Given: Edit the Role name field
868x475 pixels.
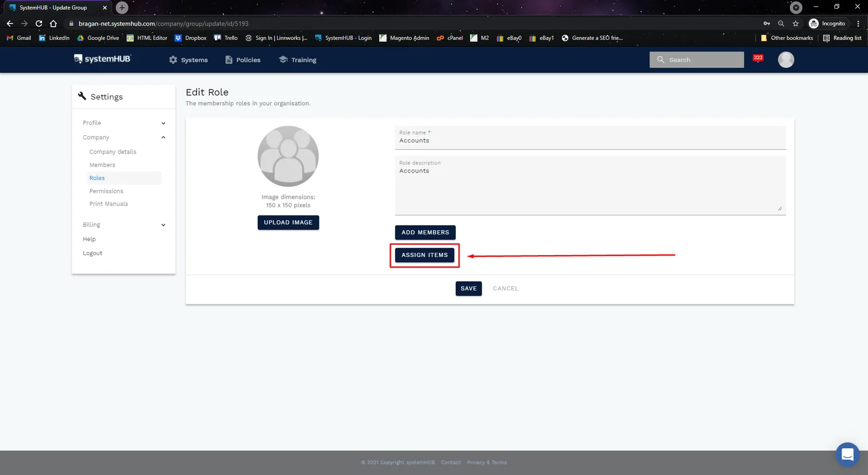Looking at the screenshot, I should click(x=590, y=138).
